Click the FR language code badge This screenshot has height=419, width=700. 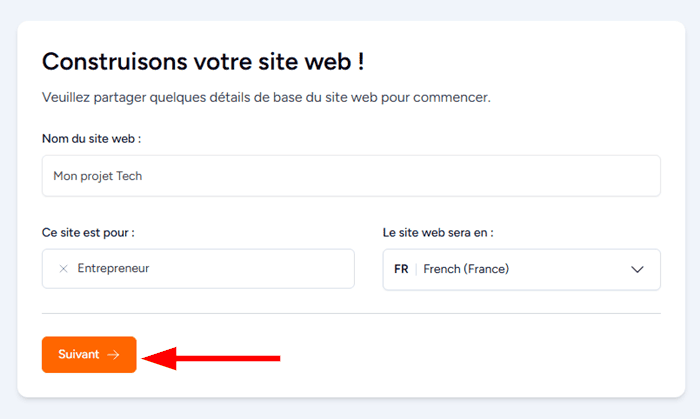(x=401, y=269)
